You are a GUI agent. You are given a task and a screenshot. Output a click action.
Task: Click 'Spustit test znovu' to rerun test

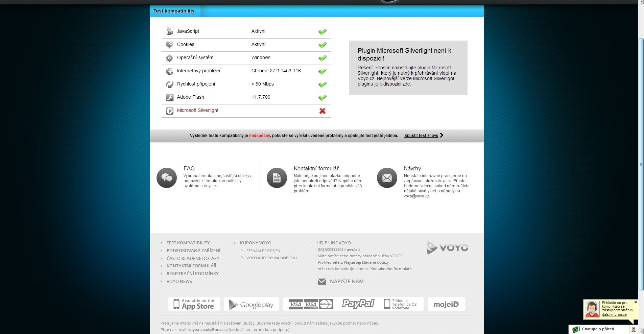(421, 136)
